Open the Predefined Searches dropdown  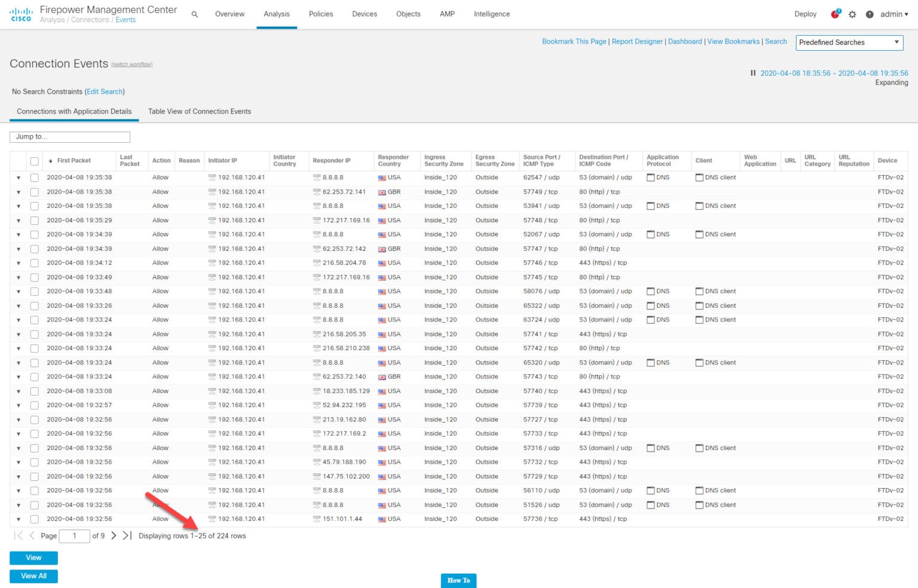(849, 42)
